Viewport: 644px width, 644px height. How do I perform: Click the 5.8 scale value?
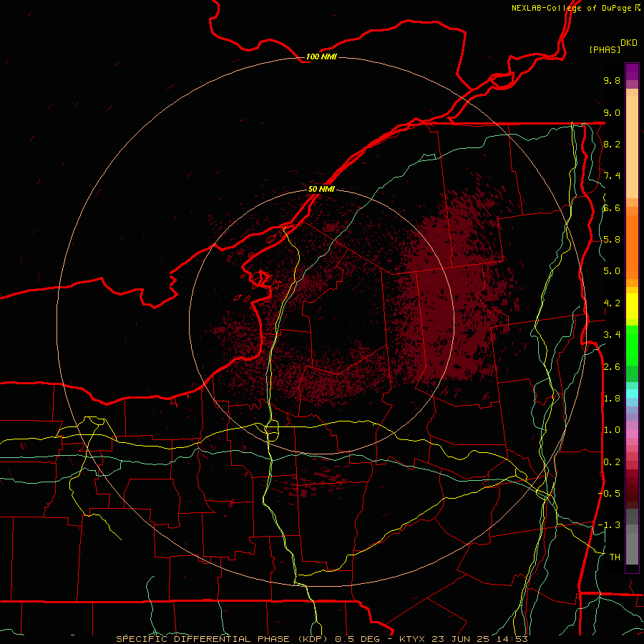point(612,240)
